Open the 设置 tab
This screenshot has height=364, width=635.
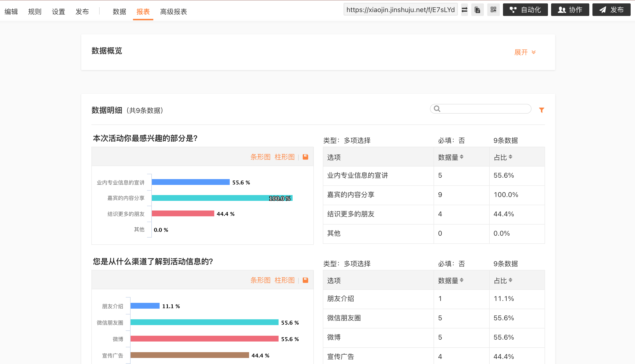[x=59, y=12]
